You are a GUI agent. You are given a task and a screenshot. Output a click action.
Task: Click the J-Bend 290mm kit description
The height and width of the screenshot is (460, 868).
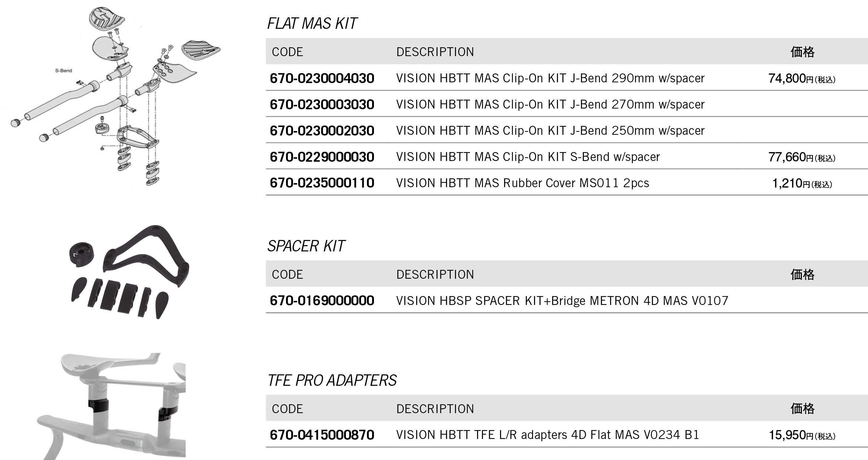point(550,78)
